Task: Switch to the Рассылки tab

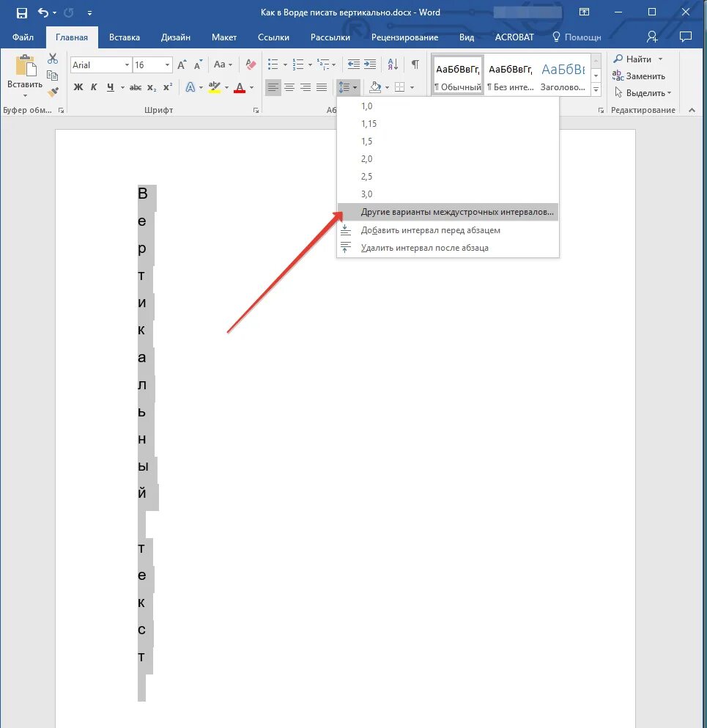Action: pyautogui.click(x=330, y=37)
